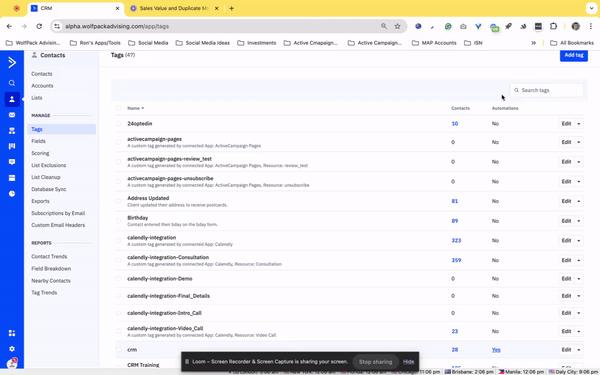The width and height of the screenshot is (600, 375).
Task: Open the Chrome three-dot menu
Action: click(591, 26)
